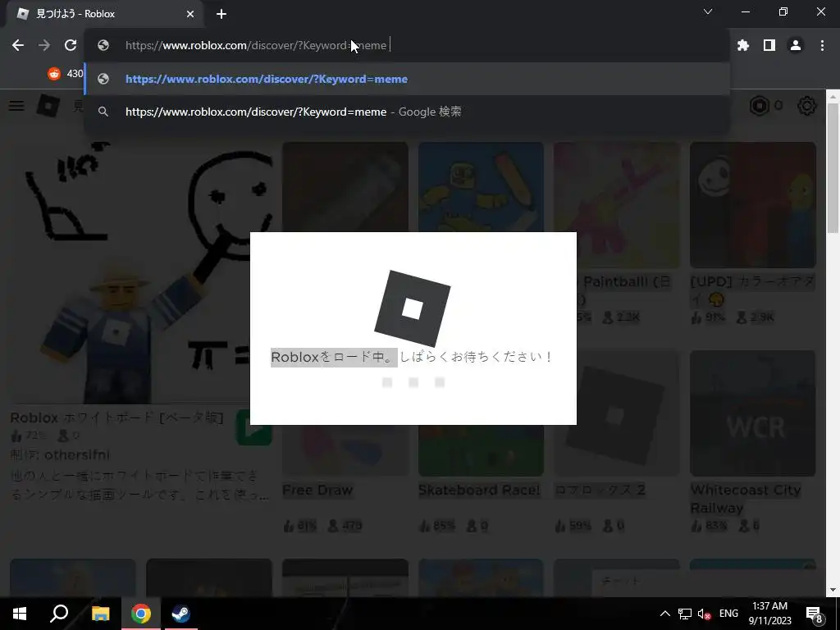The height and width of the screenshot is (630, 840).
Task: Reload the page with the refresh icon
Action: [x=71, y=46]
